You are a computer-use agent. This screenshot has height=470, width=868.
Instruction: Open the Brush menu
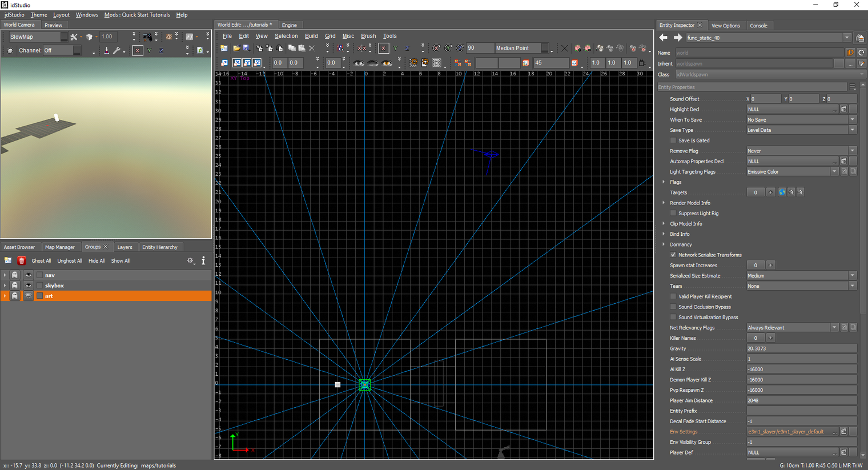point(368,36)
